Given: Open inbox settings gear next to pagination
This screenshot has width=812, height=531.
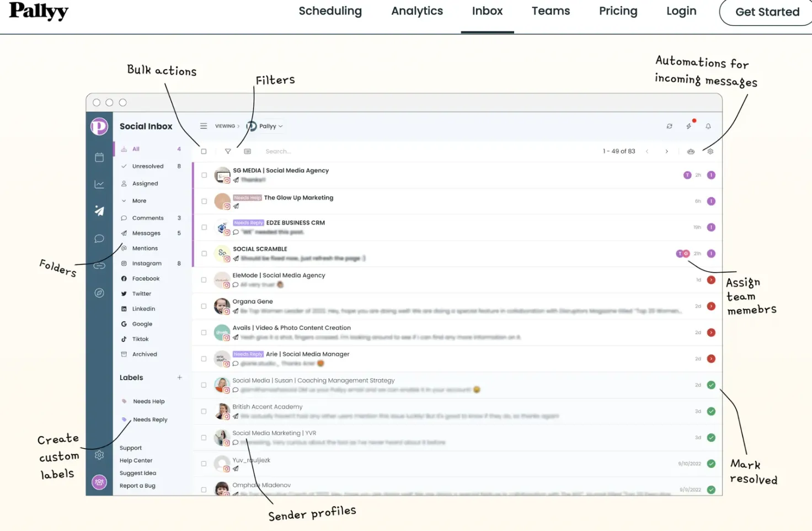Looking at the screenshot, I should pos(710,151).
